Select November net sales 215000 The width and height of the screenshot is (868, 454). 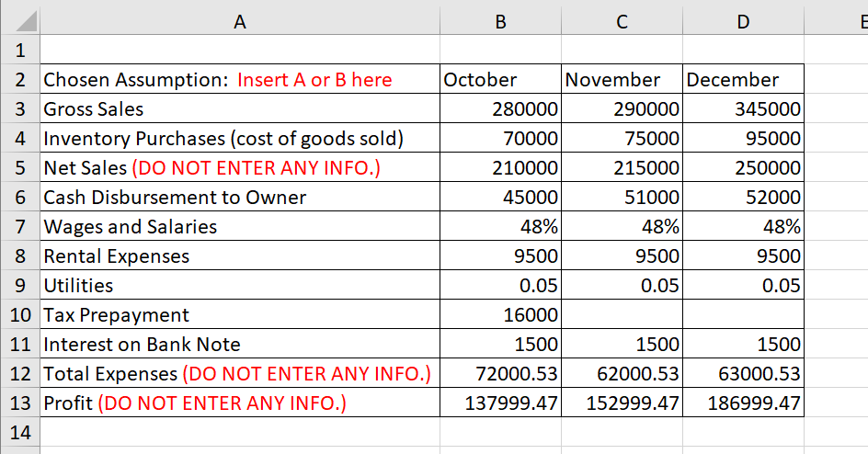point(622,167)
